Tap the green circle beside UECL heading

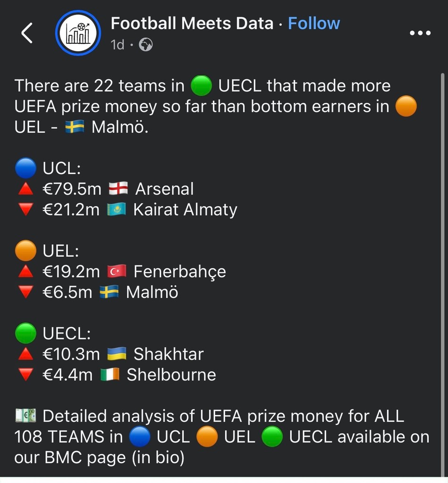(x=25, y=333)
